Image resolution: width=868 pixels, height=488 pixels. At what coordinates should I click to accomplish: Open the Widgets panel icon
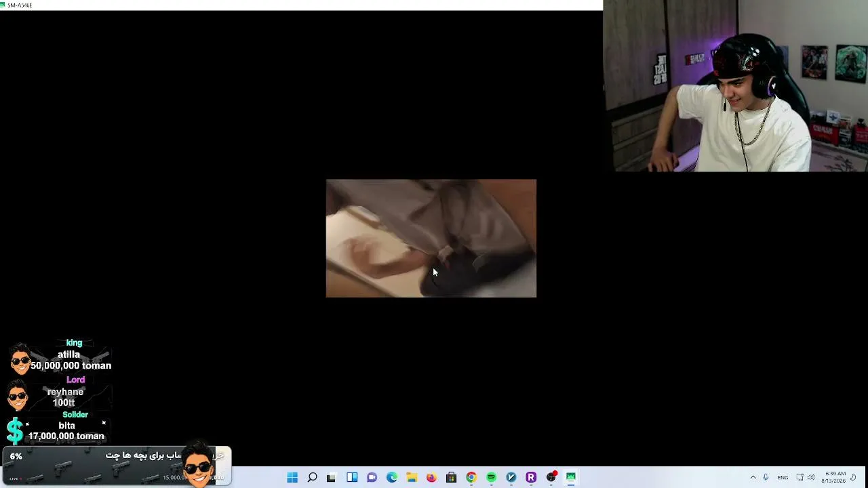point(352,477)
